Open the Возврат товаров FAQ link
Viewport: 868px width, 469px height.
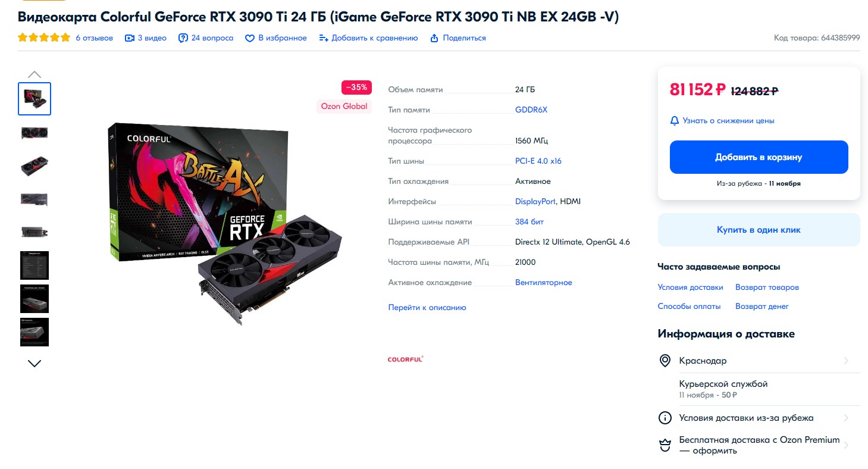coord(767,287)
